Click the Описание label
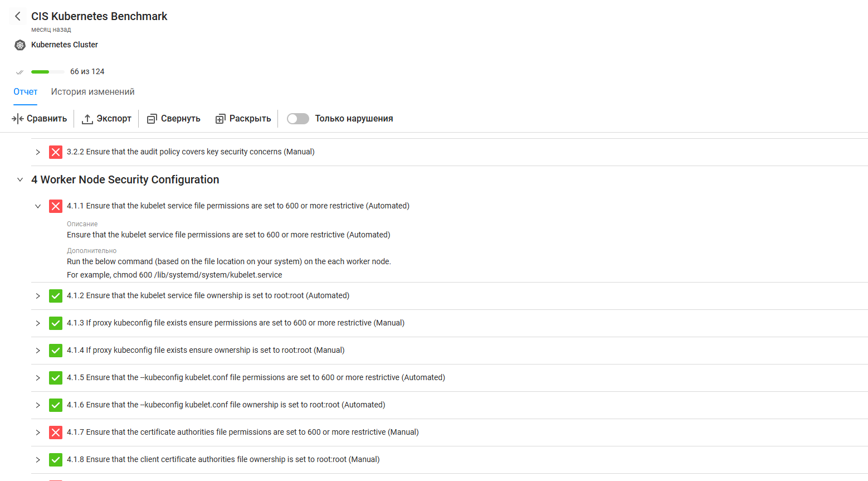 82,224
